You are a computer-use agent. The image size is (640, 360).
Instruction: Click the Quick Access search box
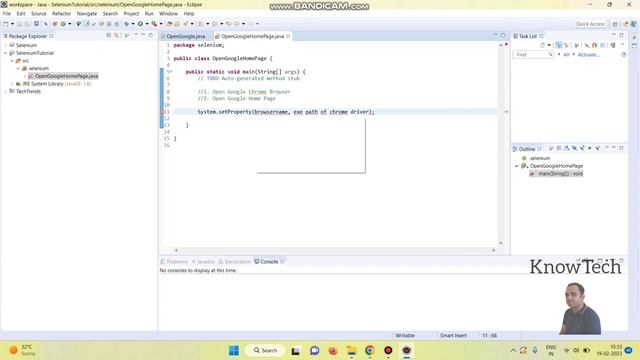pyautogui.click(x=590, y=24)
